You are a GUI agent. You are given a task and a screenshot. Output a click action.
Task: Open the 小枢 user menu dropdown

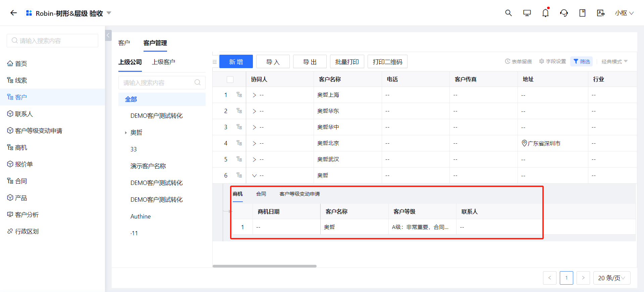(x=624, y=13)
